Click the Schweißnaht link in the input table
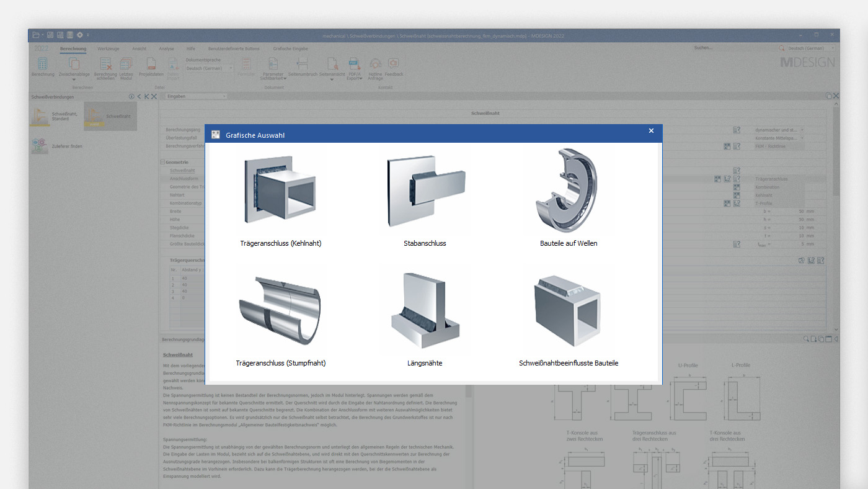The height and width of the screenshot is (489, 868). tap(182, 171)
